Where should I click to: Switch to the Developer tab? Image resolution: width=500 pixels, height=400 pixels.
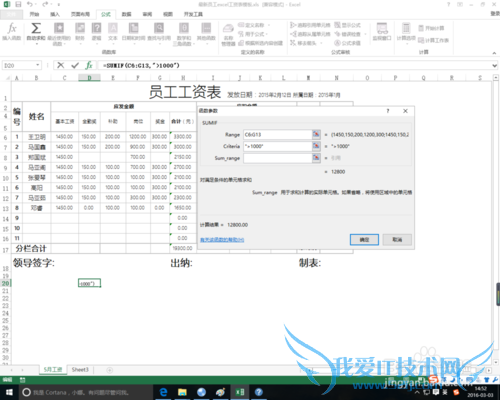pos(193,14)
